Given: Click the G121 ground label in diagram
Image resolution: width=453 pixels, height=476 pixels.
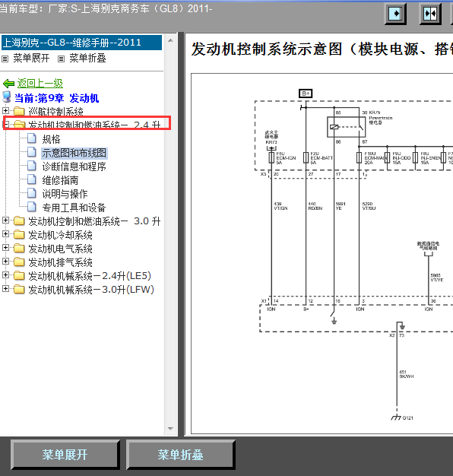Looking at the screenshot, I should 408,418.
